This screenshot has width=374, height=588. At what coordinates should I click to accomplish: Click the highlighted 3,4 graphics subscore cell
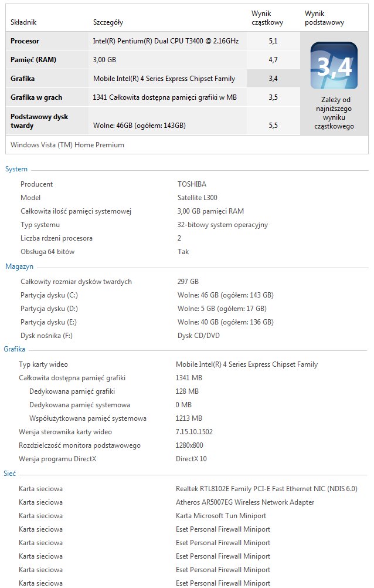(x=273, y=79)
